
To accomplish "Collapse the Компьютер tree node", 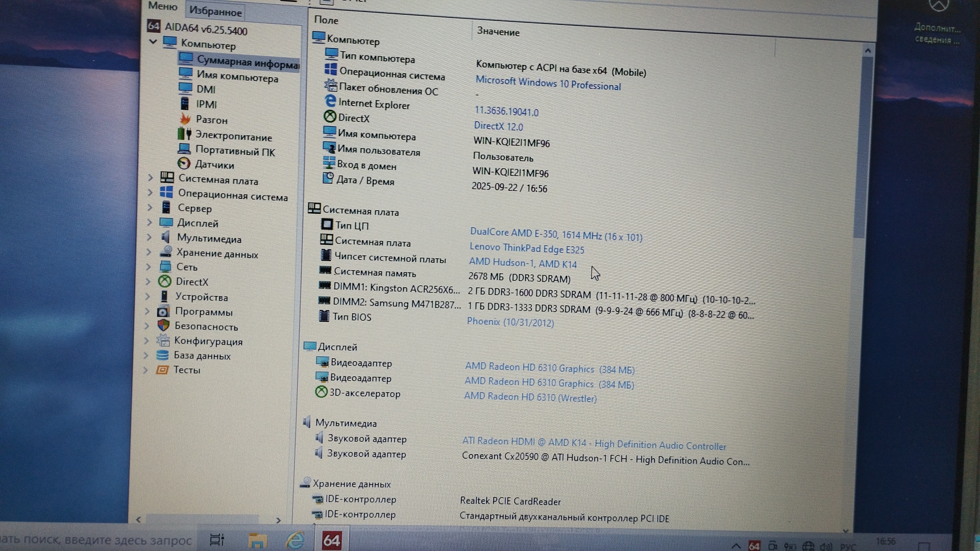I will pos(153,42).
